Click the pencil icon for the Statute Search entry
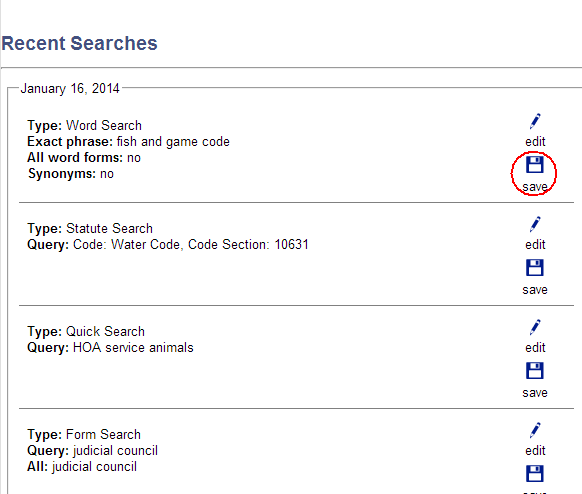The image size is (582, 494). tap(535, 224)
